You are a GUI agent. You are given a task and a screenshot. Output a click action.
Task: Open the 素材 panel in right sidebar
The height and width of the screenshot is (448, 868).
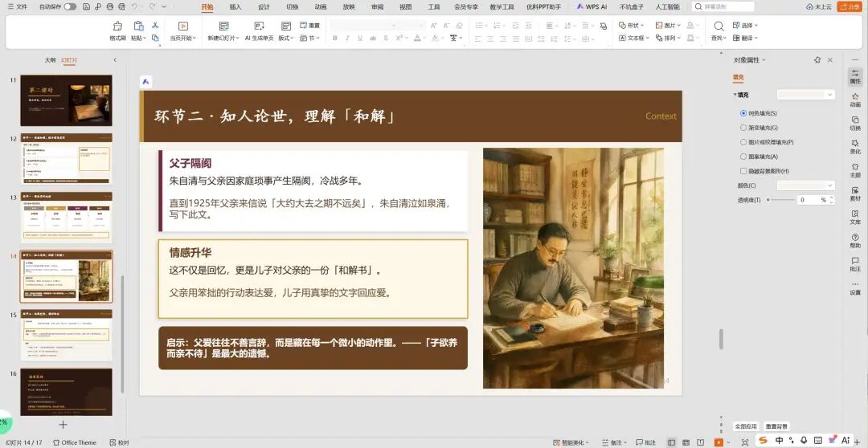point(855,193)
